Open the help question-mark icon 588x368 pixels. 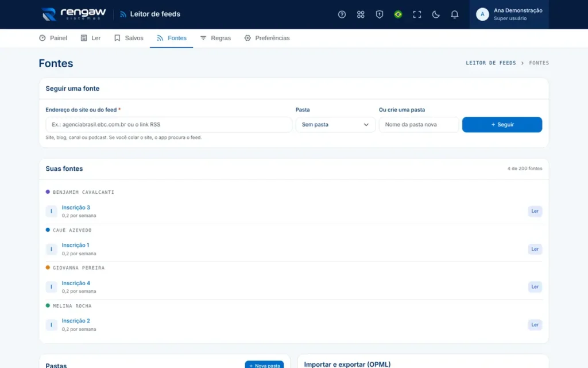pos(342,14)
